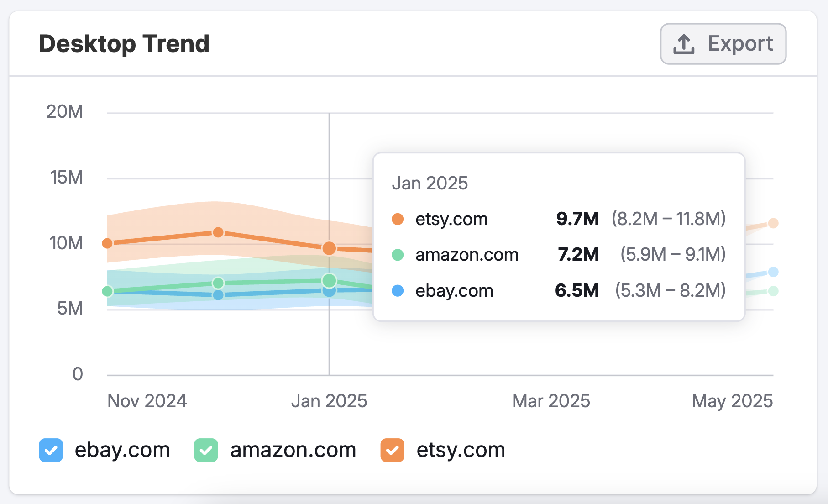Disable the amazon.com series checkbox

[x=206, y=450]
